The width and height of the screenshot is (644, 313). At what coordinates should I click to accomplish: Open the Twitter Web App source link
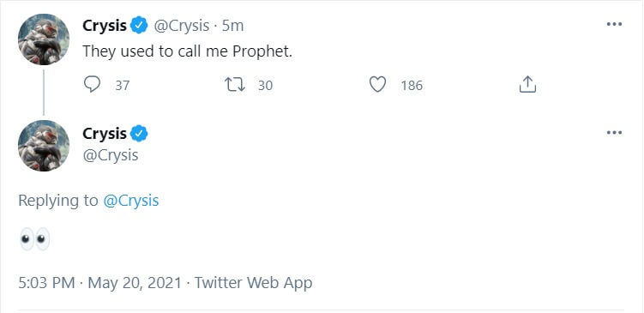(253, 283)
